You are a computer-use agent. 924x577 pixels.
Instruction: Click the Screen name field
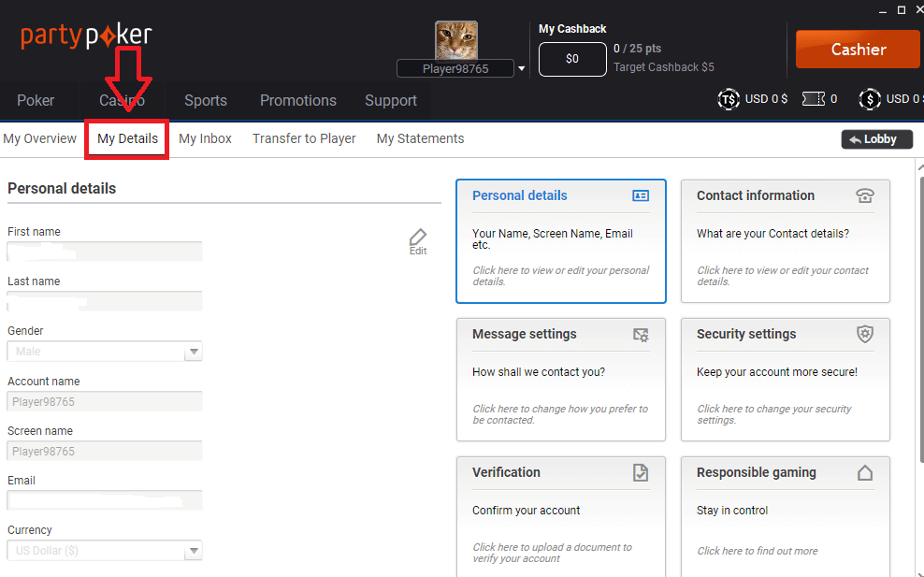click(x=105, y=451)
